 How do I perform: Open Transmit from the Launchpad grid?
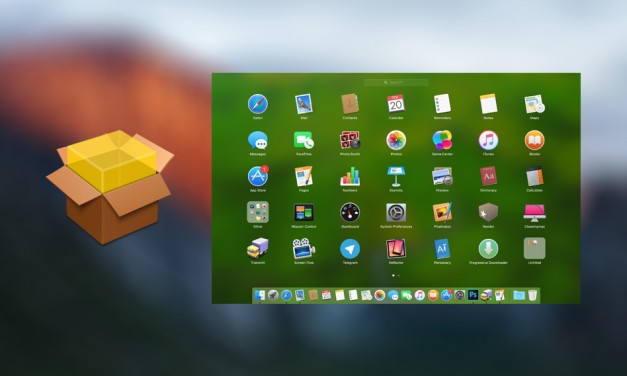[258, 248]
